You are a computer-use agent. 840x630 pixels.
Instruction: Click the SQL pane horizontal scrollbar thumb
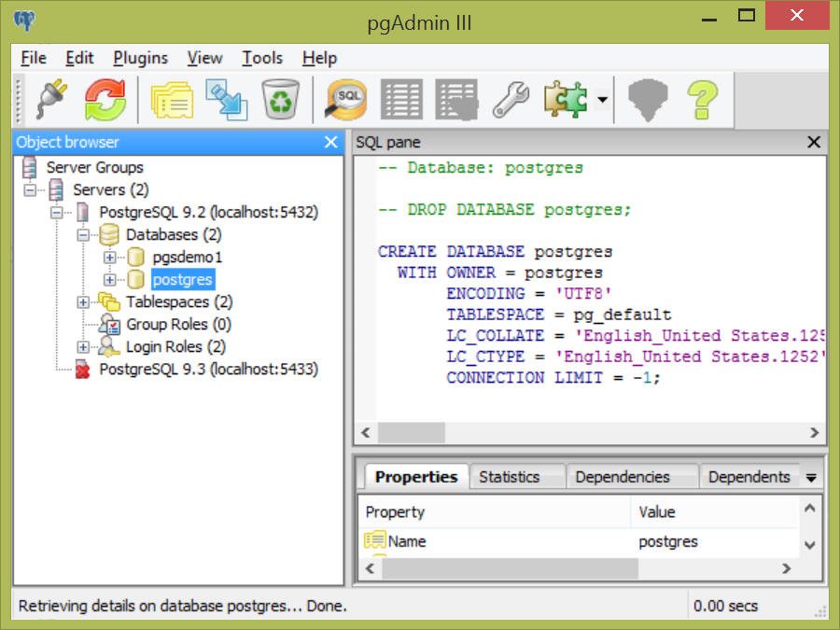[412, 432]
